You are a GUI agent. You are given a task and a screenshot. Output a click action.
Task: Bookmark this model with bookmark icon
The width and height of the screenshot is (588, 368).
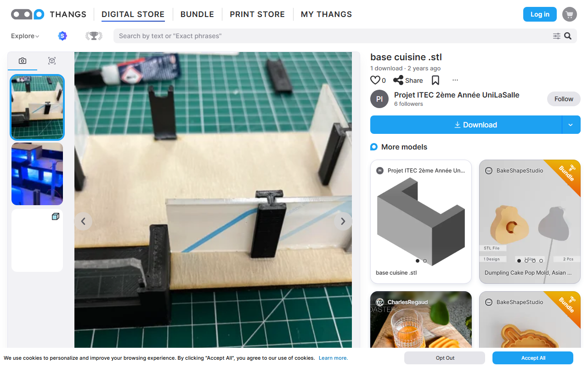pyautogui.click(x=435, y=80)
